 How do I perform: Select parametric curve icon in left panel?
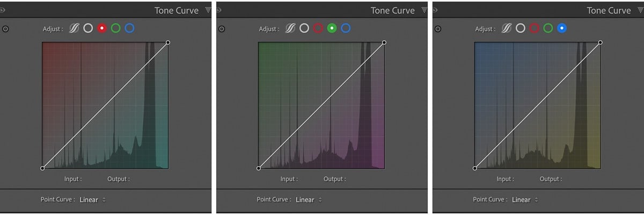[74, 28]
